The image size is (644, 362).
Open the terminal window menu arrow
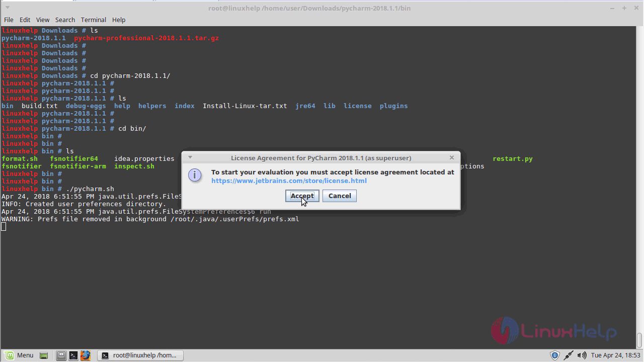click(8, 8)
